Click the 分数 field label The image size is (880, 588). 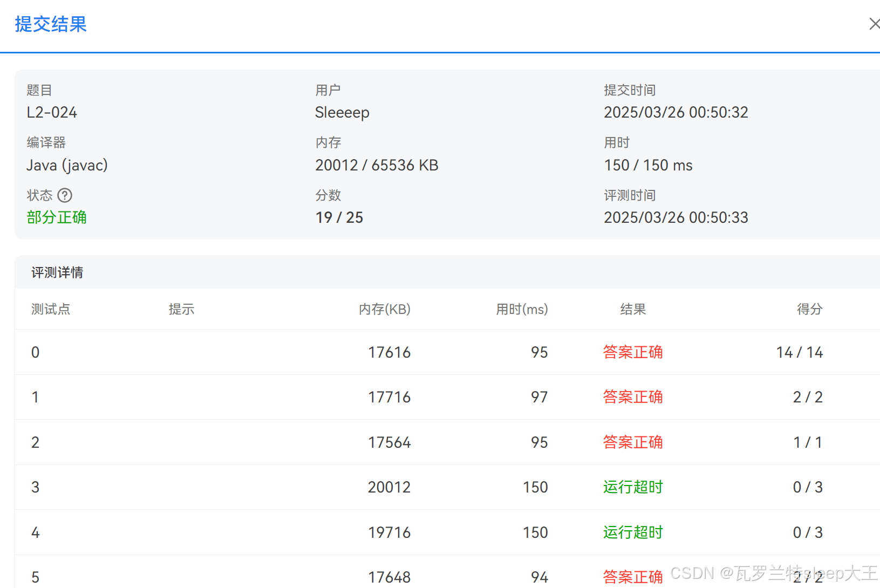coord(328,195)
